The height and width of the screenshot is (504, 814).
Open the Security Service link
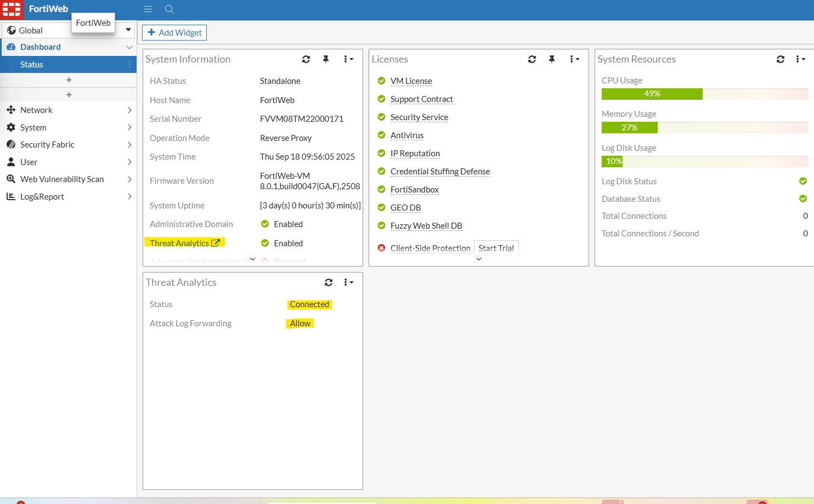pyautogui.click(x=420, y=117)
